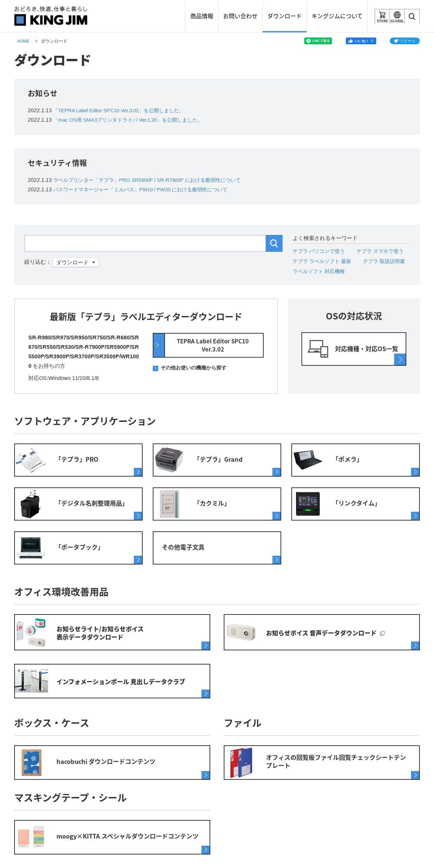The height and width of the screenshot is (868, 434).
Task: Click keyword テプラ ラベルソフト 最新
Action: point(322,261)
